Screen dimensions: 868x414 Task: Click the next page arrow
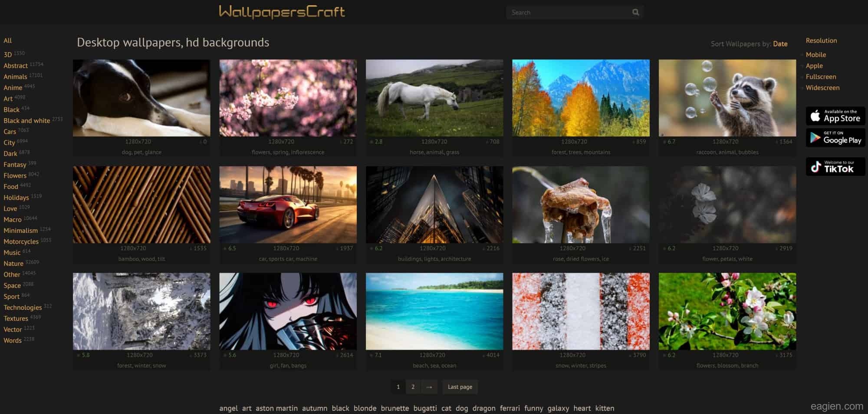[429, 387]
